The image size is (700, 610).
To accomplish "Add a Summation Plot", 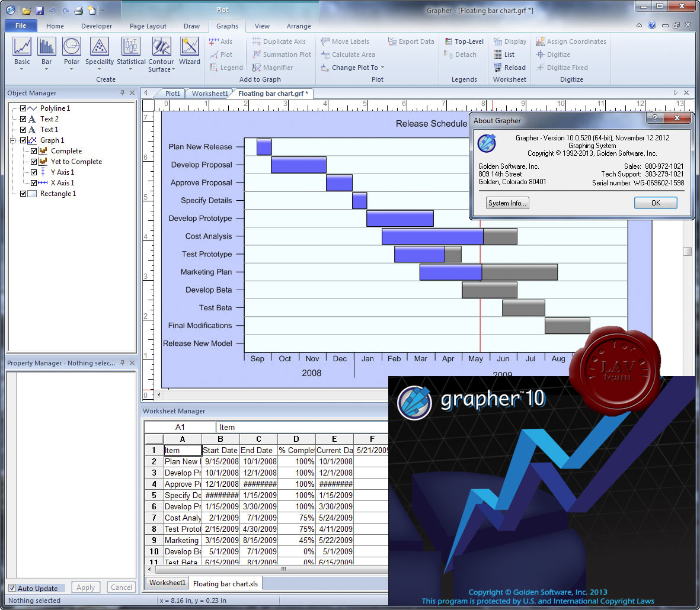I will click(x=282, y=54).
